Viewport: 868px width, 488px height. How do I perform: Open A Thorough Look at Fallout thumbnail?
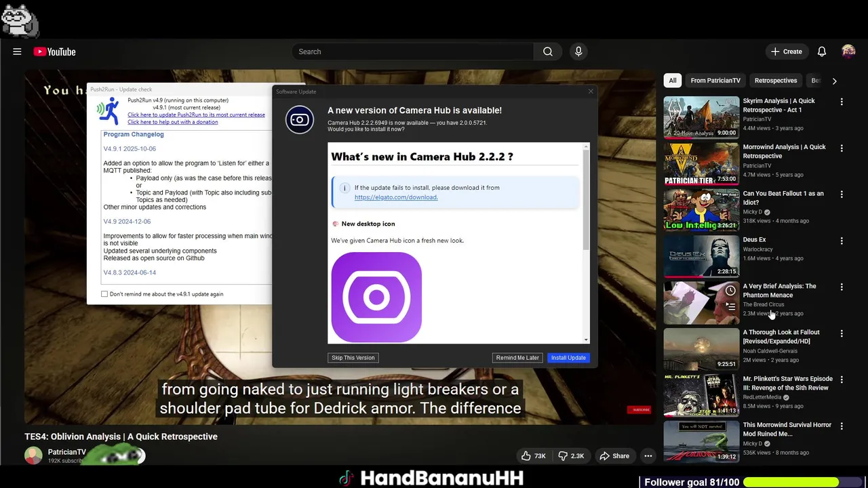[701, 349]
